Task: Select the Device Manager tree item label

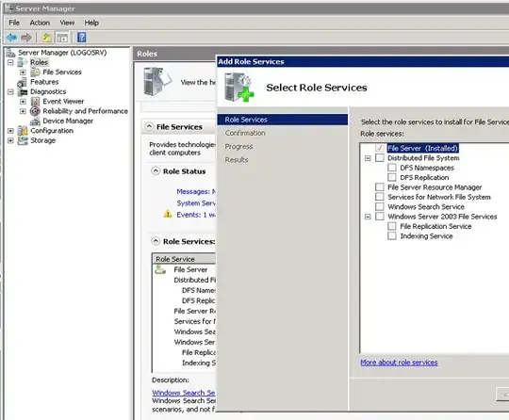Action: tap(68, 121)
